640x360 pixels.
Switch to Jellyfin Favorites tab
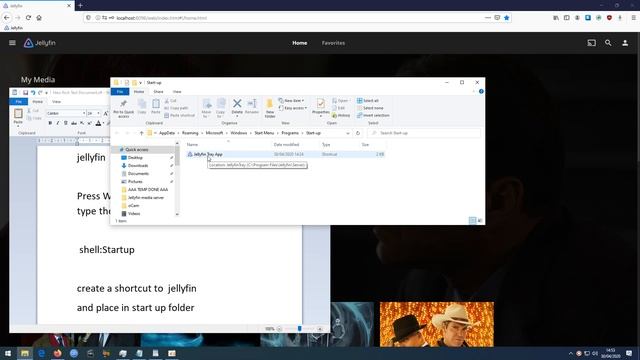coord(333,43)
